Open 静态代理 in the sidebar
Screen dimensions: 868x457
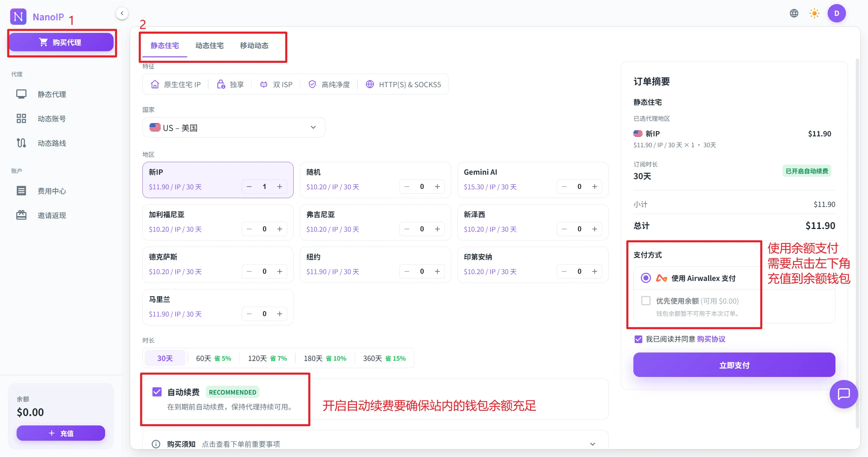point(61,94)
